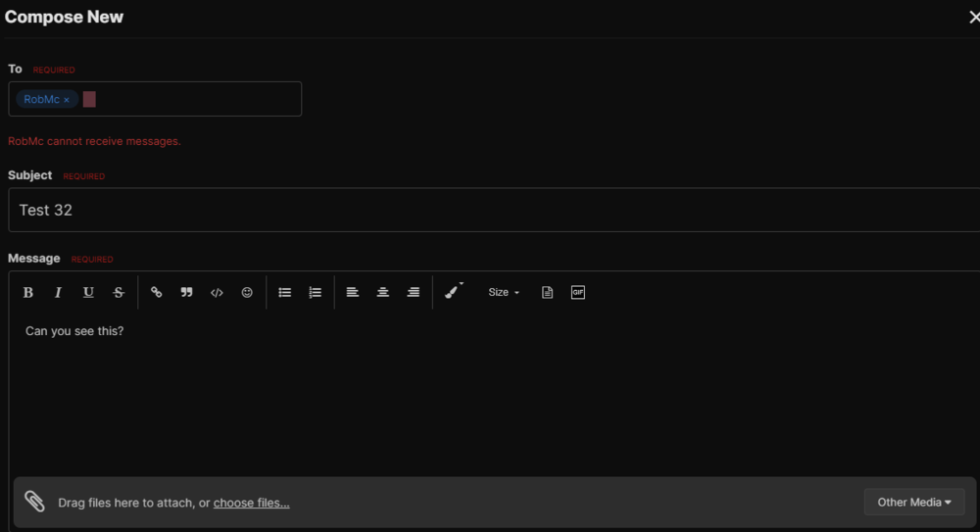Align text to the right
Screen dimensions: 980x532
coord(414,292)
